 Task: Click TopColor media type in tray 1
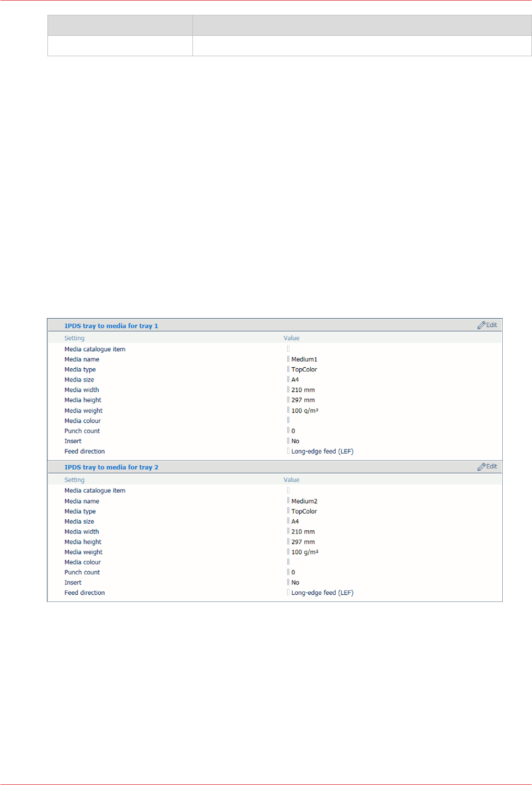304,369
